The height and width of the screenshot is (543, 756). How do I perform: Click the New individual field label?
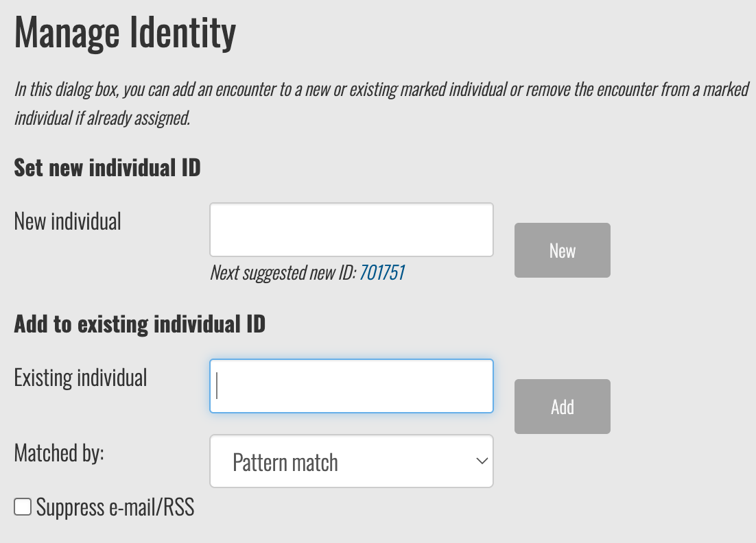click(67, 221)
